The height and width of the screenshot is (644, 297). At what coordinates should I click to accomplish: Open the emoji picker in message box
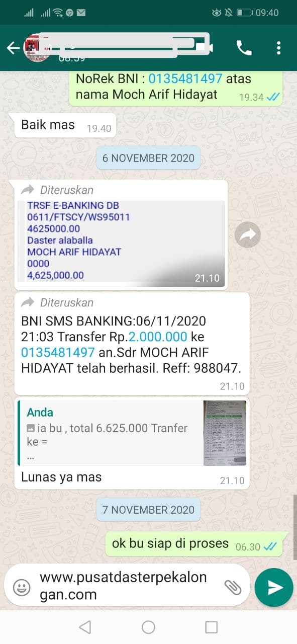point(22,587)
